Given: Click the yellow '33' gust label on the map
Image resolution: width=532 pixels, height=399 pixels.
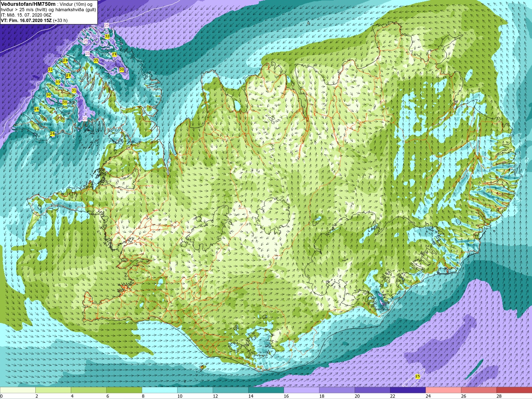Looking at the screenshot, I should [58, 82].
